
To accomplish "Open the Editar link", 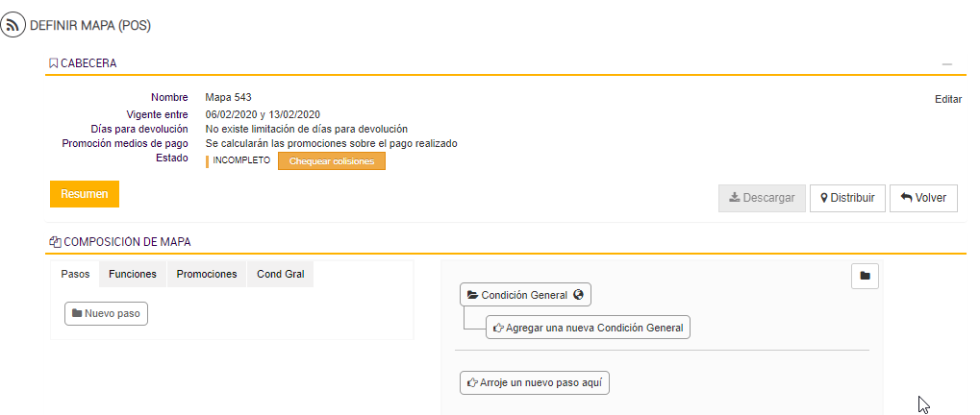I will pyautogui.click(x=948, y=99).
